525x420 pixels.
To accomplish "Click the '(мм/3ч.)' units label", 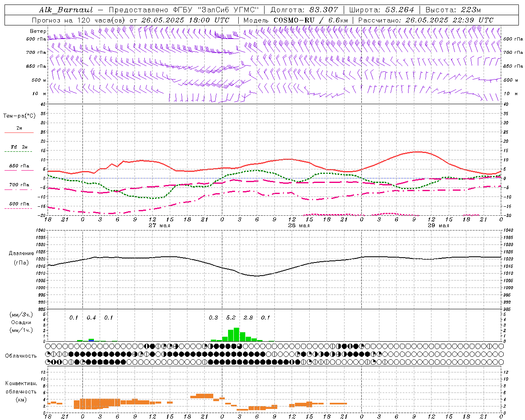I will tap(21, 315).
